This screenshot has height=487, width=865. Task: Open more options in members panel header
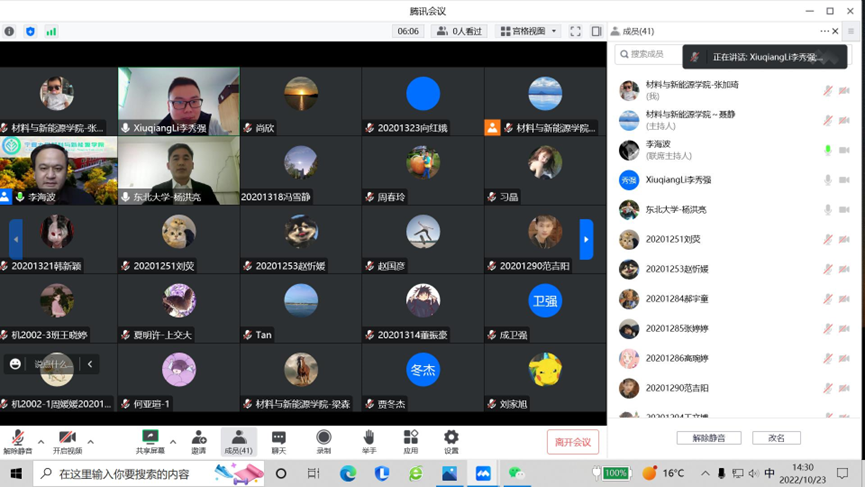tap(824, 31)
